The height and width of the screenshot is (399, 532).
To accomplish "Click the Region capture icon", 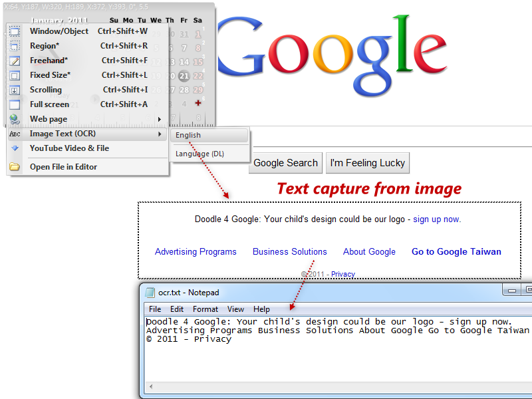I will coord(15,46).
